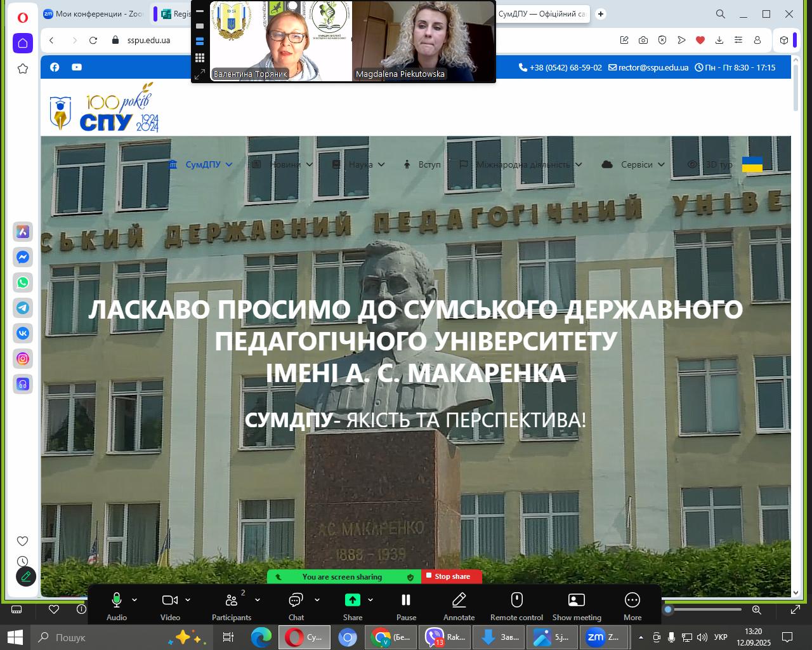The height and width of the screenshot is (650, 812).
Task: Hide Zoom video panel with minimize bar
Action: (200, 11)
